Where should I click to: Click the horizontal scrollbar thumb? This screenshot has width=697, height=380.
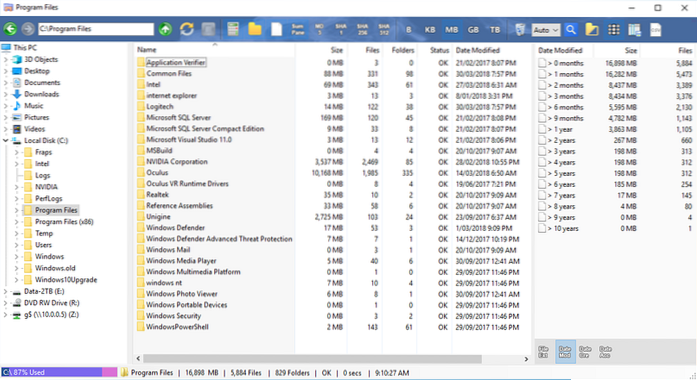click(312, 359)
